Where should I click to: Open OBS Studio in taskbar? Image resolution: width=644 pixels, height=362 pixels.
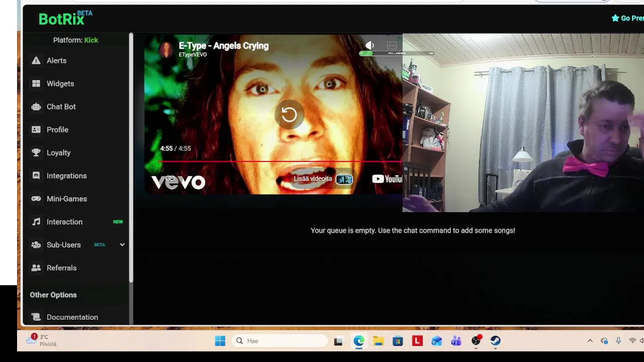point(476,341)
